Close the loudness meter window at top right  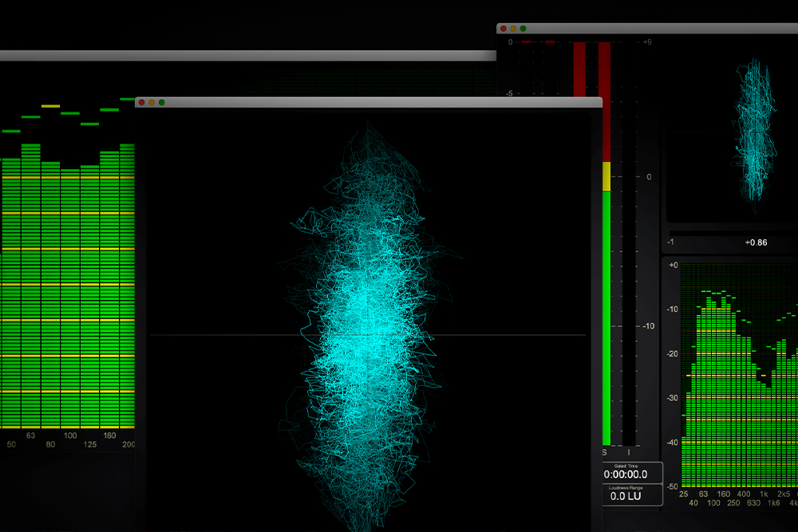[x=504, y=28]
